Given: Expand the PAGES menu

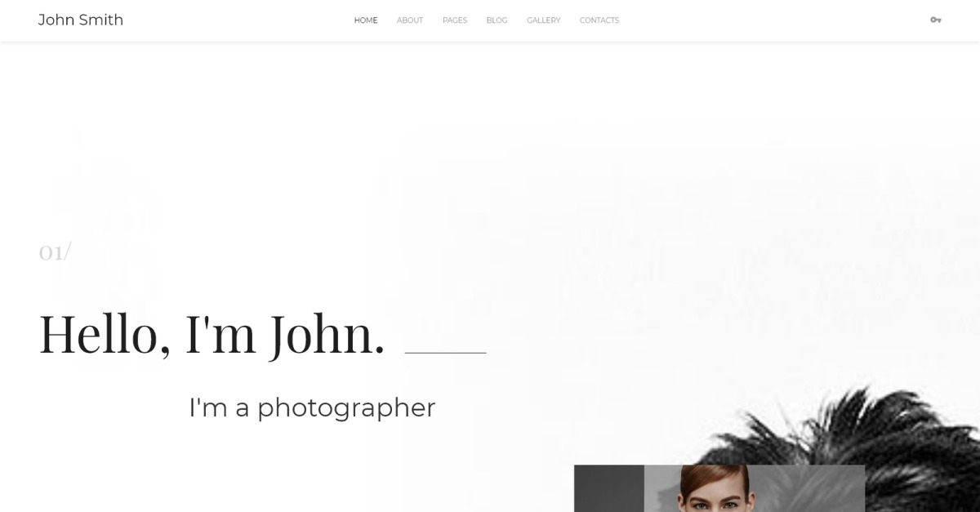Looking at the screenshot, I should tap(455, 20).
